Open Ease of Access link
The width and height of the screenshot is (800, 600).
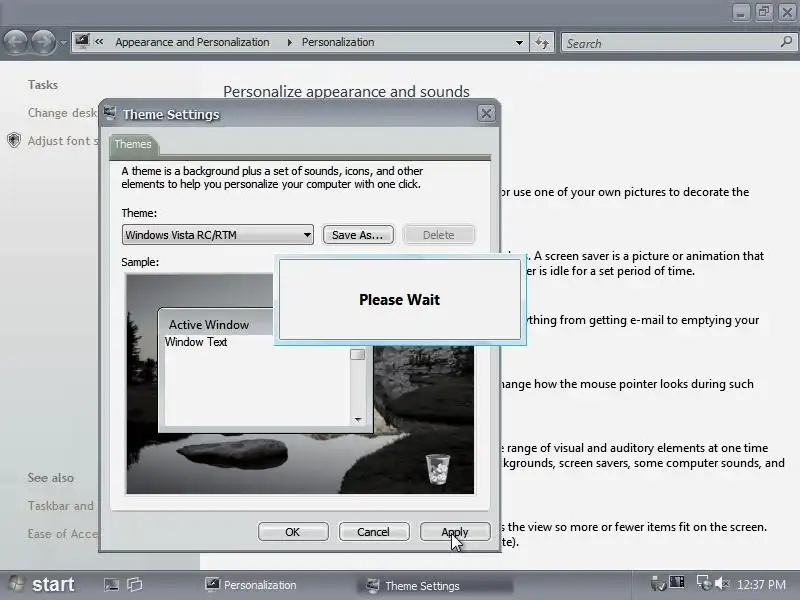[62, 534]
